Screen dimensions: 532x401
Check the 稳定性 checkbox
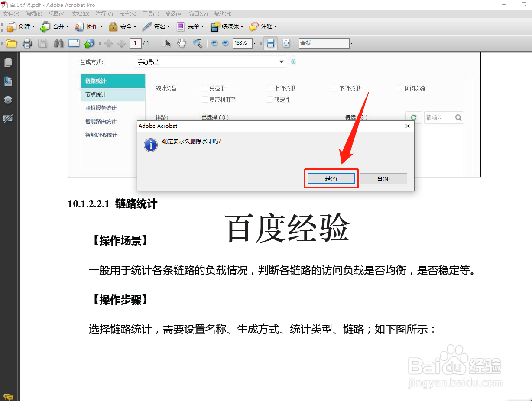click(270, 100)
